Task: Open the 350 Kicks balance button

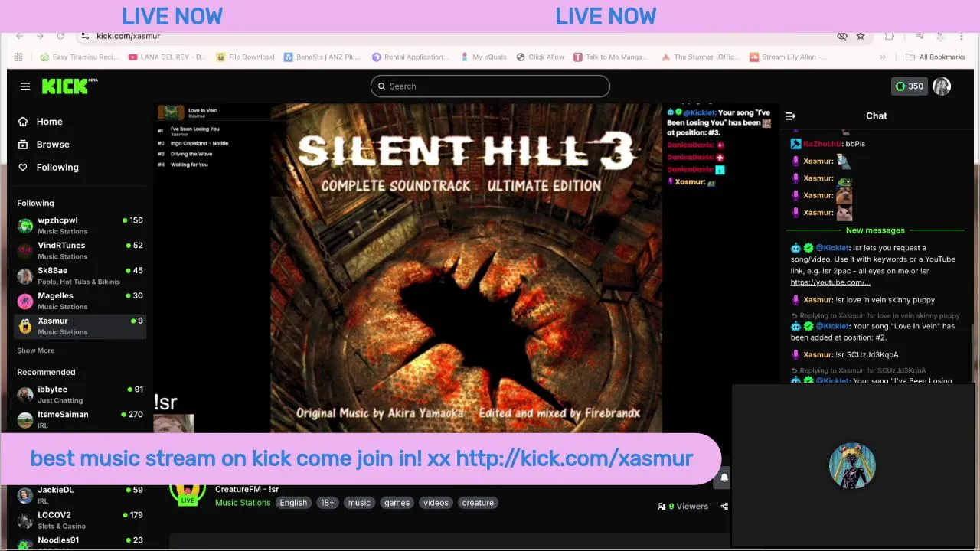Action: coord(909,86)
